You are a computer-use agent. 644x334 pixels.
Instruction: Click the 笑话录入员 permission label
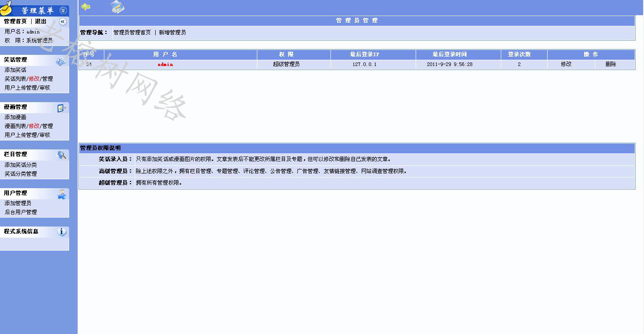pos(115,159)
